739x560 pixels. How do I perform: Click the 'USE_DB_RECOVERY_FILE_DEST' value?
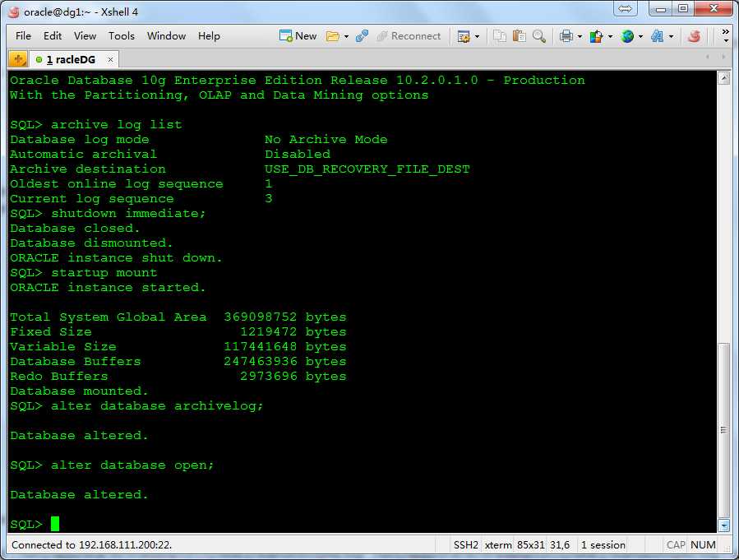367,169
